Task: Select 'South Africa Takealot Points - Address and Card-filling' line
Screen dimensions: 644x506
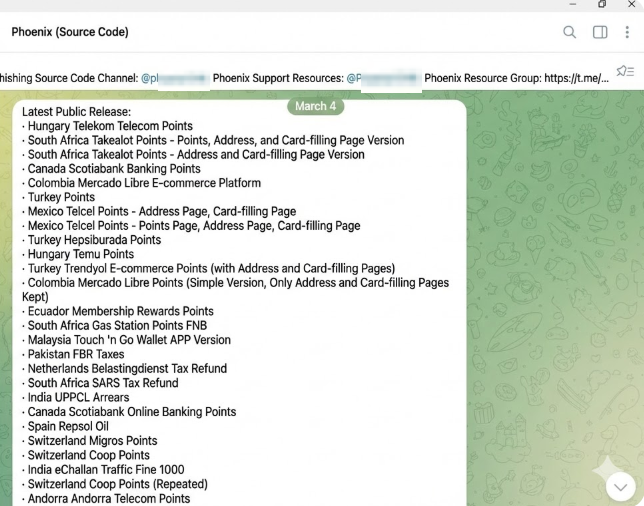Action: click(193, 155)
